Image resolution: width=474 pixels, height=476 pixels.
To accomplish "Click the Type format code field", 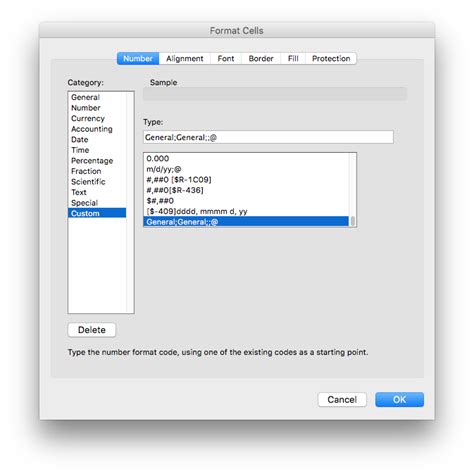I will pos(268,137).
